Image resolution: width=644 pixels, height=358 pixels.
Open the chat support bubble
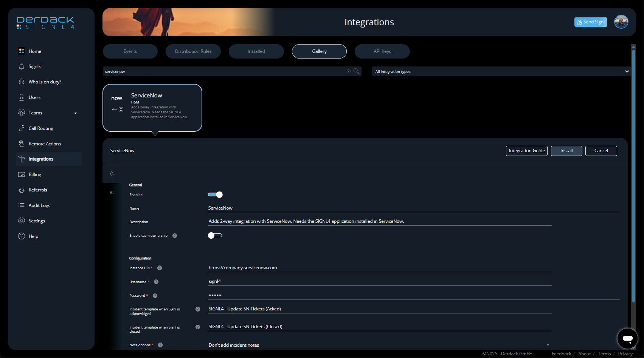click(x=627, y=338)
